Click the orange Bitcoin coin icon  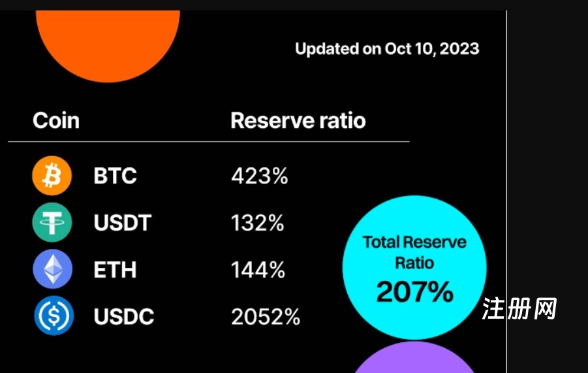52,176
